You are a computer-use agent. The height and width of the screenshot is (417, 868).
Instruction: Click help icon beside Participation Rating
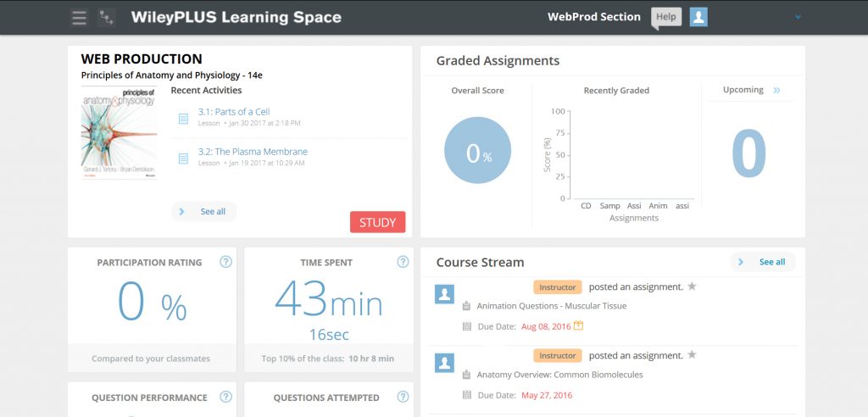[x=225, y=262]
